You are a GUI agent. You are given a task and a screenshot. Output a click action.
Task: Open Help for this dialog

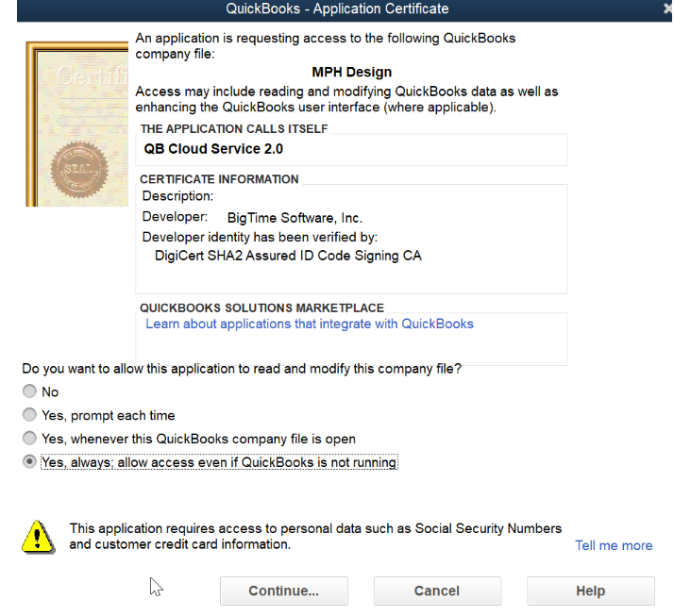click(x=591, y=591)
